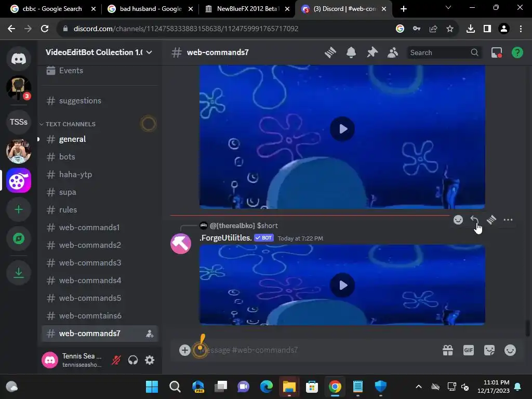The width and height of the screenshot is (532, 399).
Task: Select the film reel VideoEditBot server icon
Action: [19, 180]
